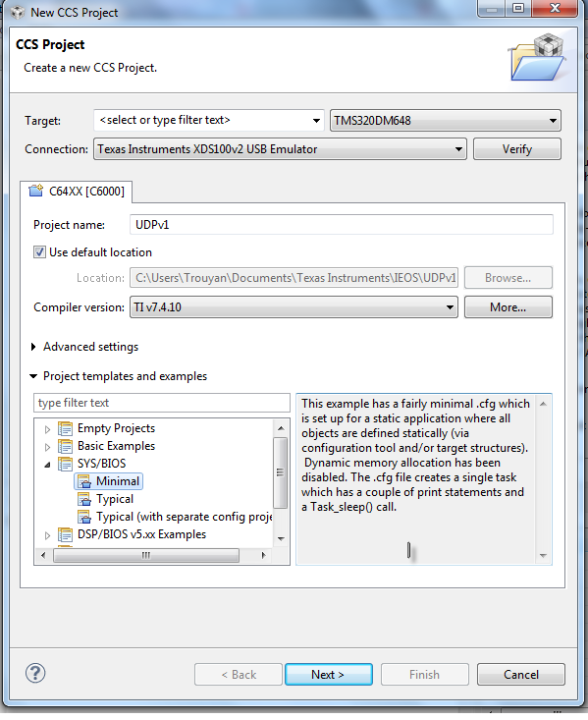Click the Project name input field

pos(342,225)
